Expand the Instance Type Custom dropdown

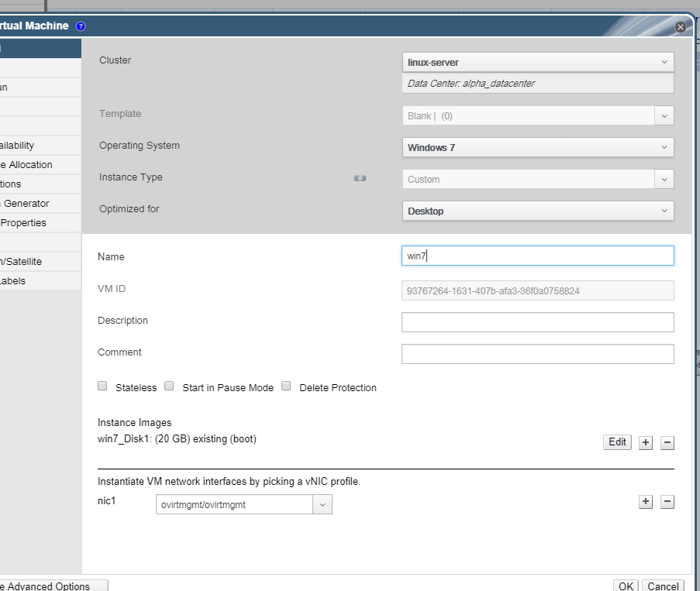(x=664, y=179)
